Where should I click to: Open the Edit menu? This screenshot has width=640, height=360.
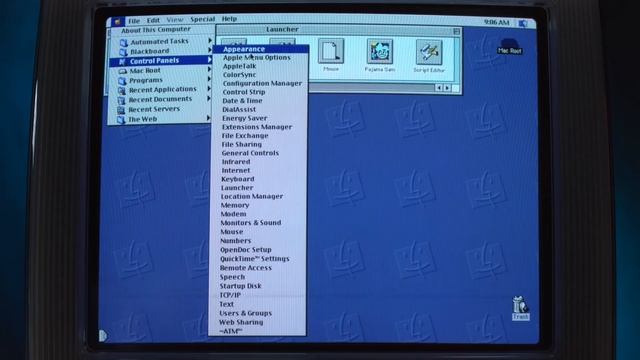153,20
